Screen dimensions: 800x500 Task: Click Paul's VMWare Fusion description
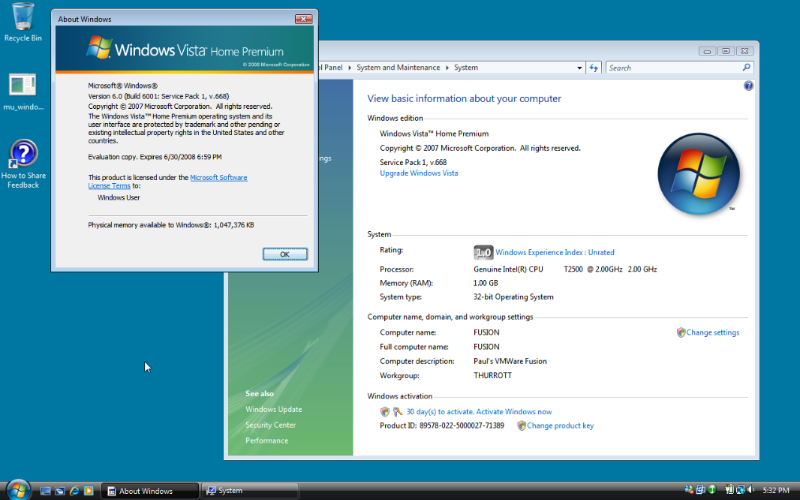click(510, 361)
